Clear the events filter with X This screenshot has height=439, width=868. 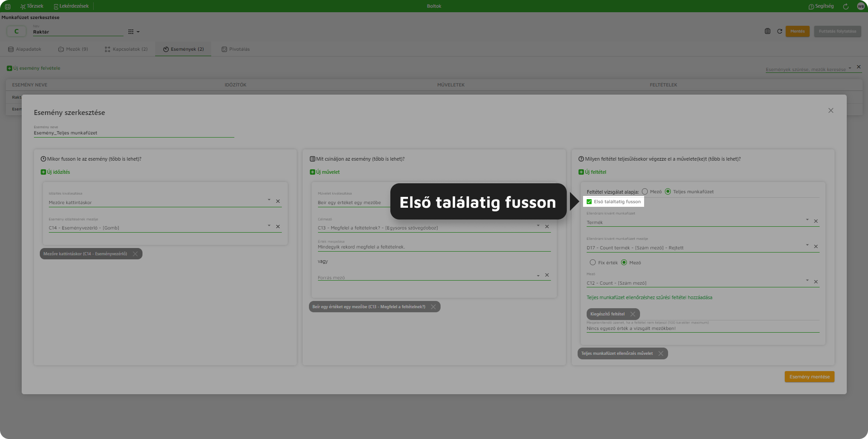(x=859, y=67)
